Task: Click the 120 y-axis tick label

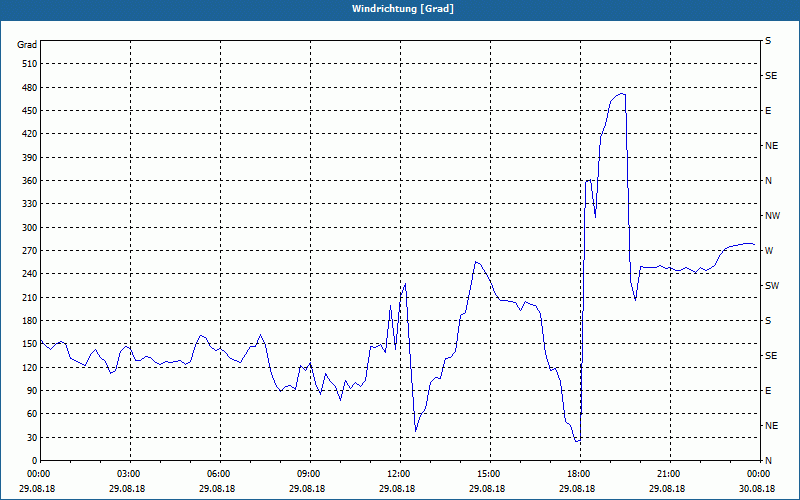Action: (x=30, y=367)
